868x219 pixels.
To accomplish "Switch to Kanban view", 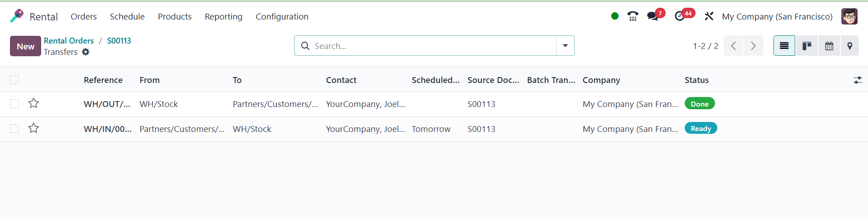I will click(806, 46).
